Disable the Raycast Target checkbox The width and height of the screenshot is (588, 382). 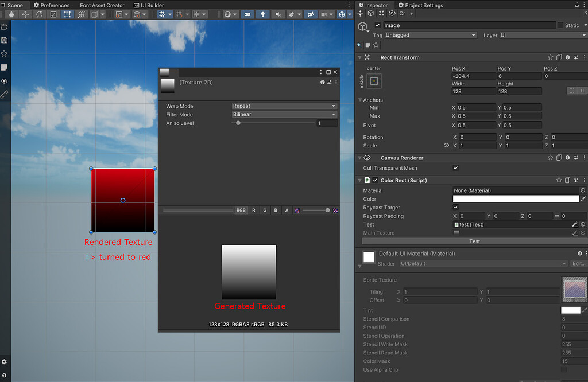[455, 207]
